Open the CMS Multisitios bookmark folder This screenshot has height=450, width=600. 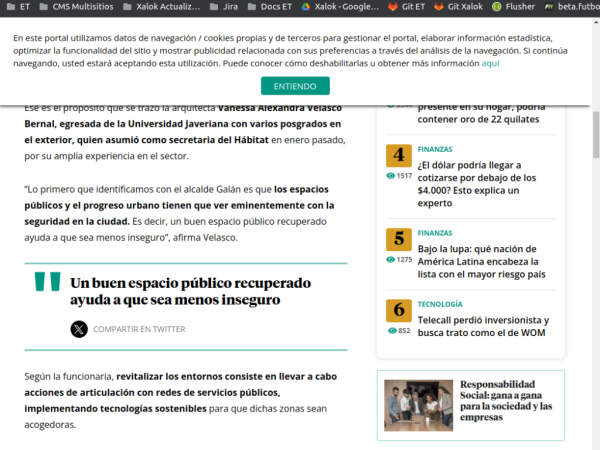(77, 7)
